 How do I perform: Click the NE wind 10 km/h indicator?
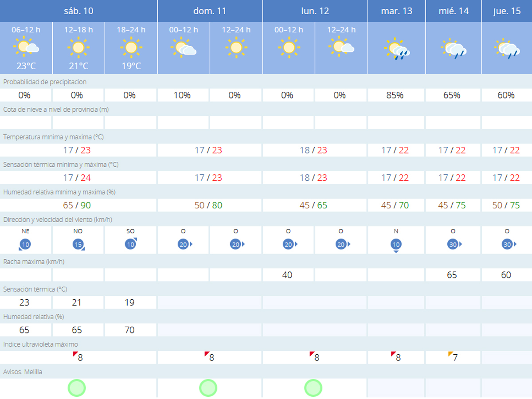[x=25, y=244]
